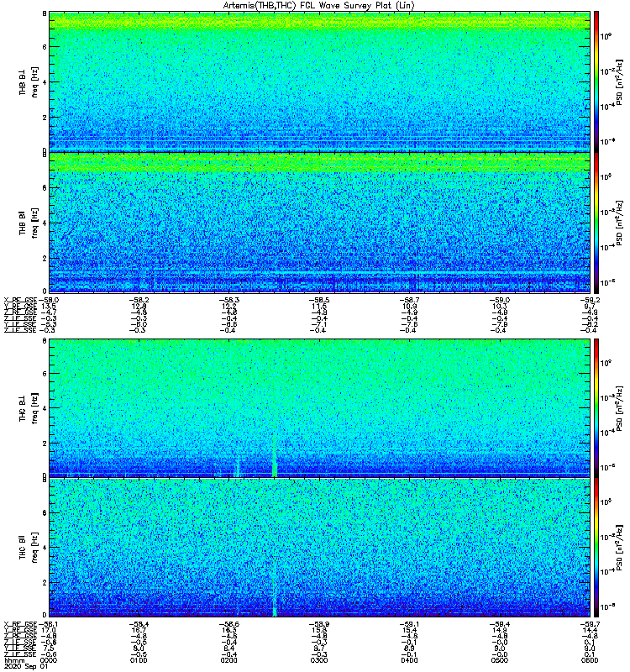Click the color bar beside the THB B⊥ panel

click(x=596, y=81)
